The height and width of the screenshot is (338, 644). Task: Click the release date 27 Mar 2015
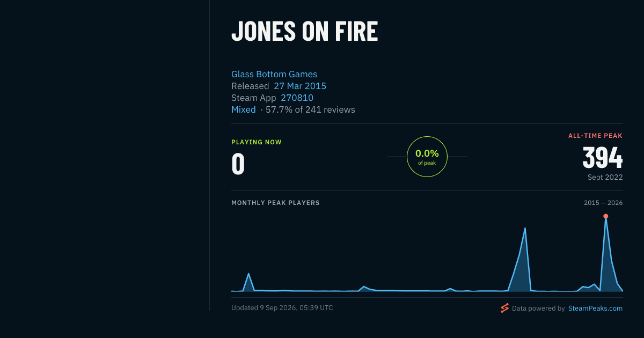300,86
